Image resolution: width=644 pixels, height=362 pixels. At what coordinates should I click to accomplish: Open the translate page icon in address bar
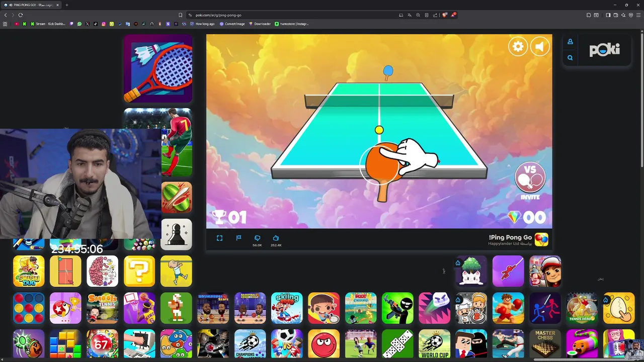click(410, 15)
